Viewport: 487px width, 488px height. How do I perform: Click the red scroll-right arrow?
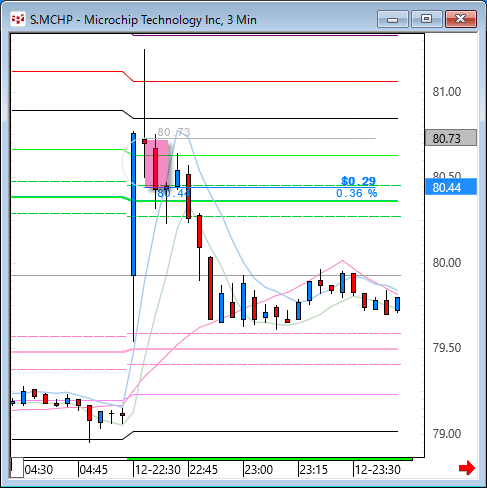pos(467,468)
